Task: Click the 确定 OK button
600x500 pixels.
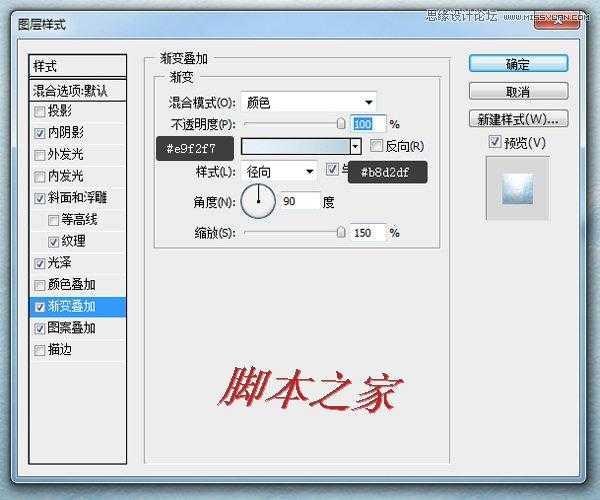Action: coord(518,64)
